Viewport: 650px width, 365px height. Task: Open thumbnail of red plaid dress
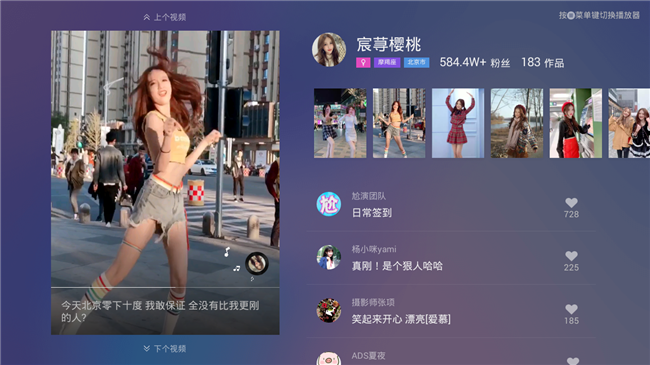tap(458, 123)
